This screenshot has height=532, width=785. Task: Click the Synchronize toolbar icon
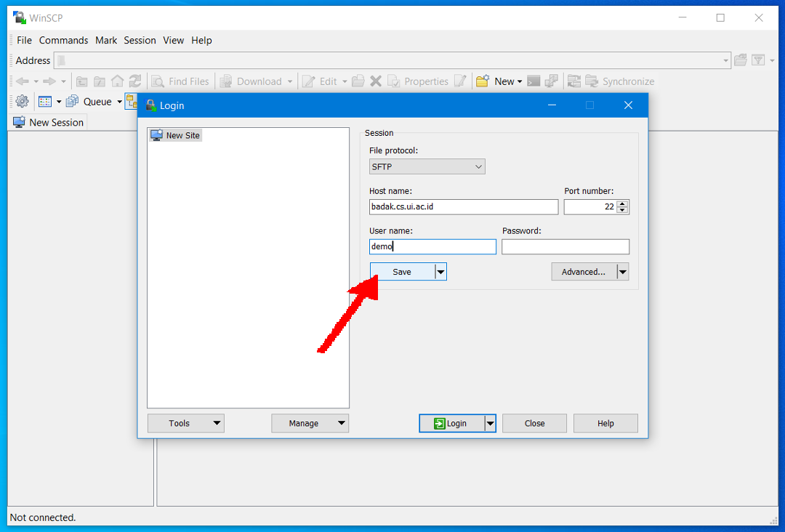pos(591,81)
